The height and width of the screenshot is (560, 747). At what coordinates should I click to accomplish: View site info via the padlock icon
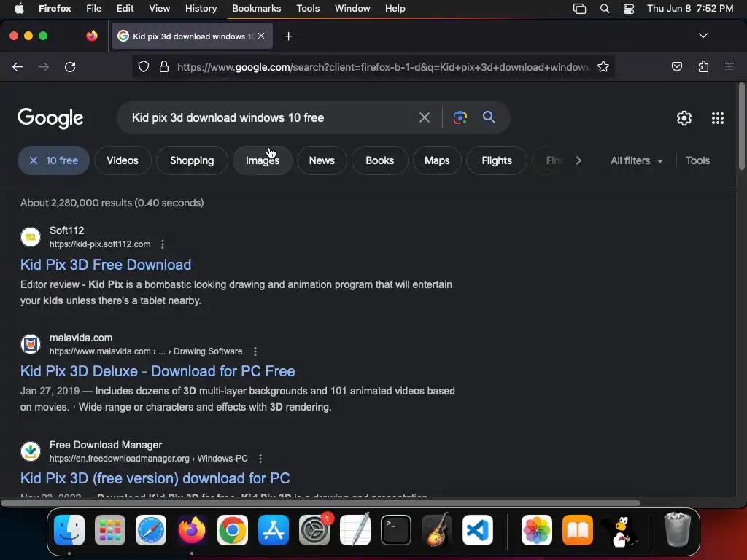(164, 66)
